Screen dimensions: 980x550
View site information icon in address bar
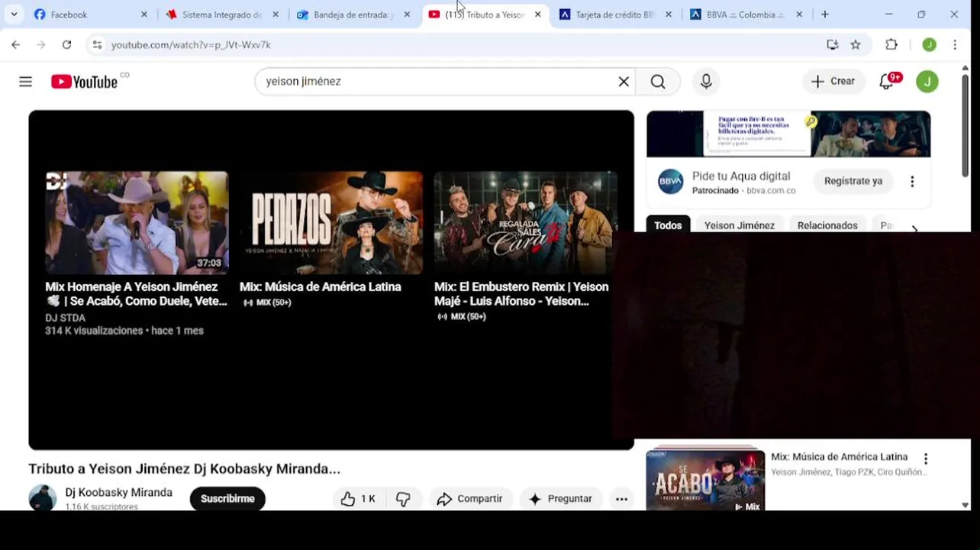pyautogui.click(x=97, y=45)
